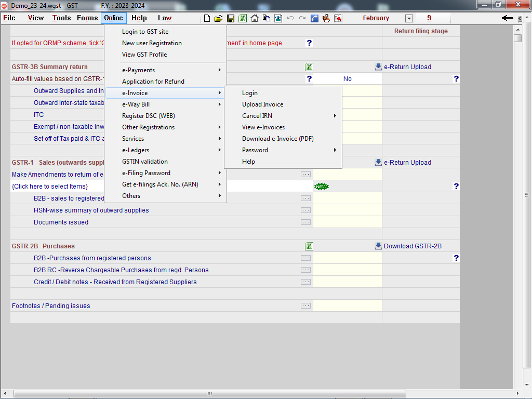532x399 pixels.
Task: Save using the floppy disk icon
Action: [x=231, y=18]
